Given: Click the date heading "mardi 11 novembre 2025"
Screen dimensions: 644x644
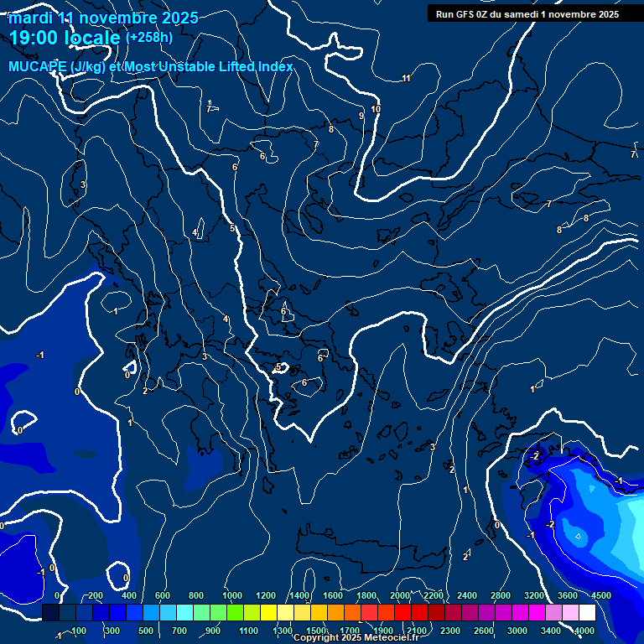Looking at the screenshot, I should pyautogui.click(x=103, y=18).
